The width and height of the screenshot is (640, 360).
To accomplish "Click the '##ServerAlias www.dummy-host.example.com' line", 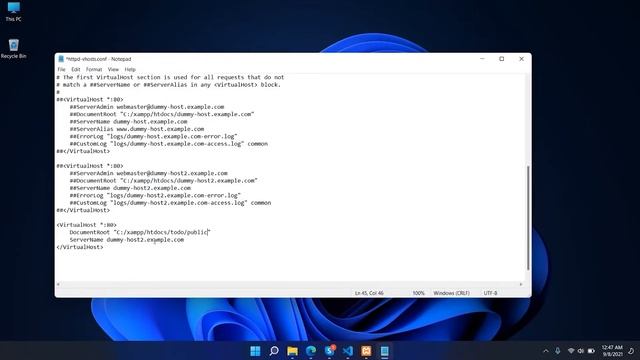I will click(x=137, y=129).
